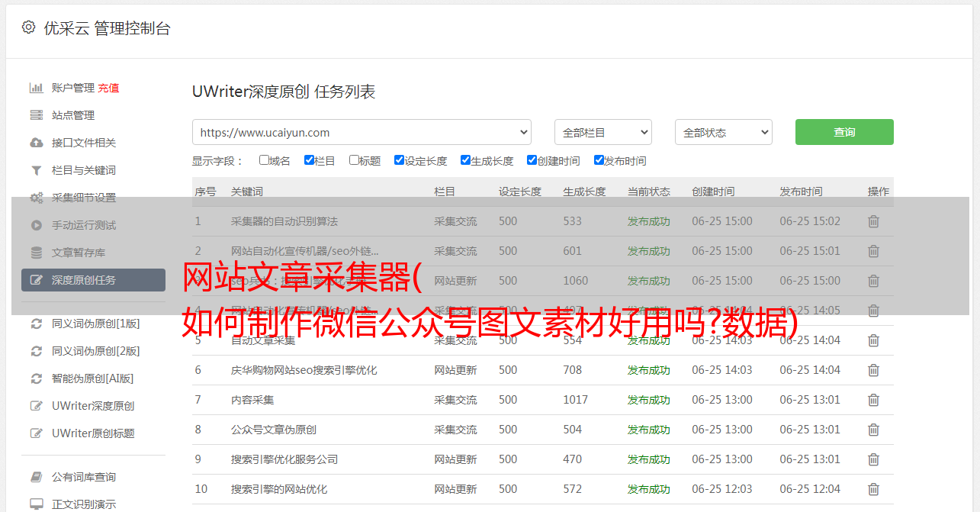Expand the 全部栏目 dropdown
Image resolution: width=980 pixels, height=512 pixels.
click(x=602, y=132)
